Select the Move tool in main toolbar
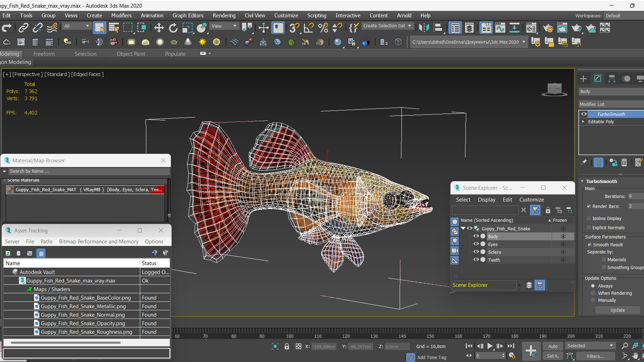 coord(159,28)
